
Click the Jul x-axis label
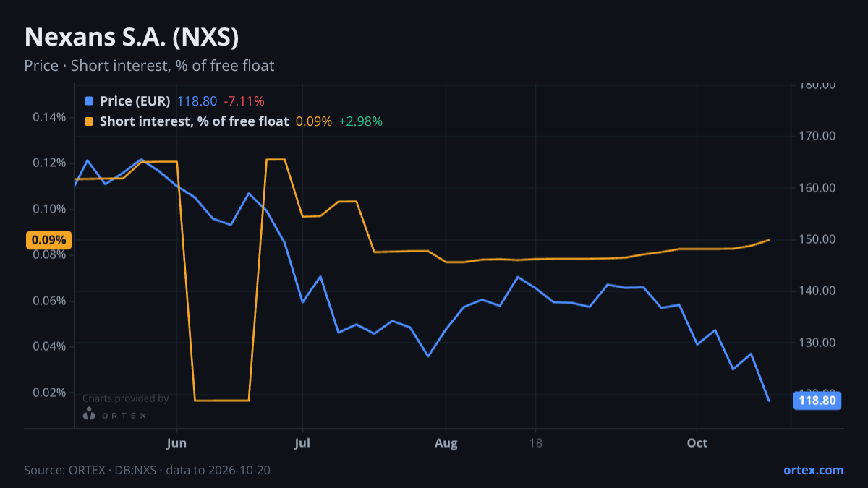(x=302, y=442)
